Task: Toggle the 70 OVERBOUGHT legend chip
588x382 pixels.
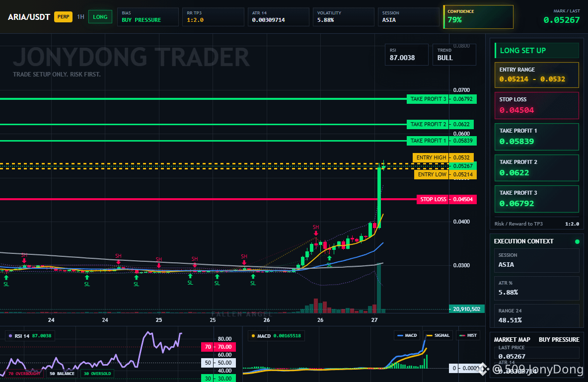Action: pos(24,374)
